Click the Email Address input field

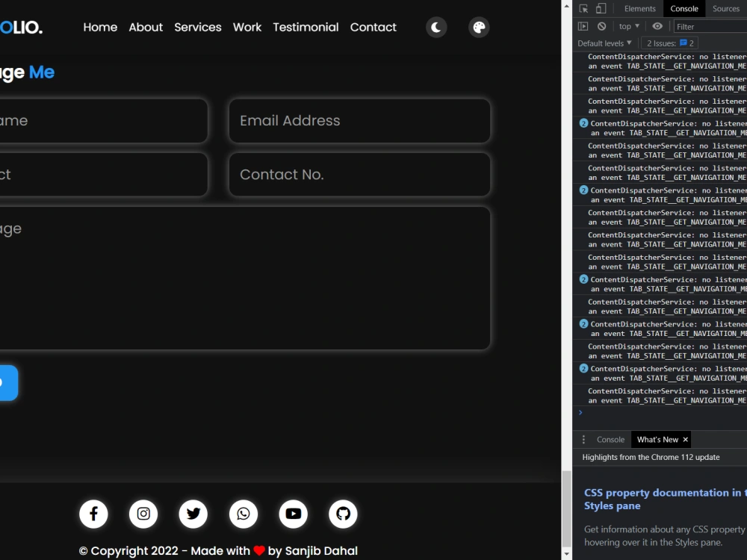click(360, 120)
